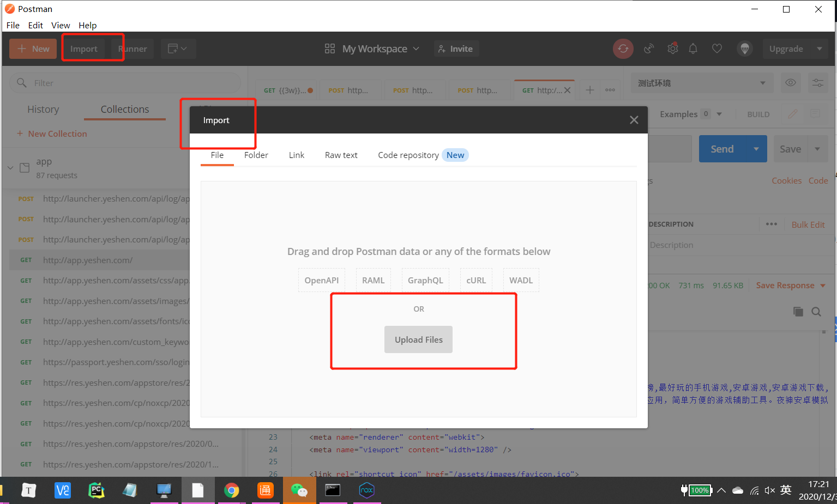Click the Import button in toolbar

(83, 48)
